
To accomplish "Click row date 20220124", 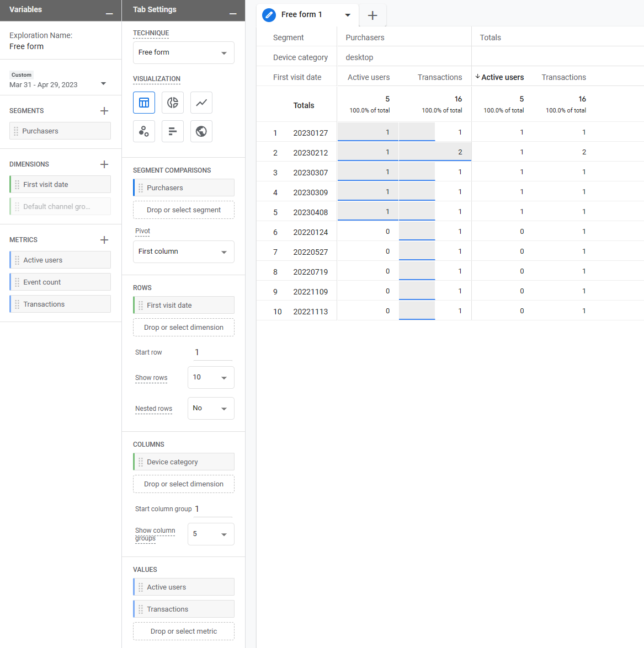I will tap(310, 232).
